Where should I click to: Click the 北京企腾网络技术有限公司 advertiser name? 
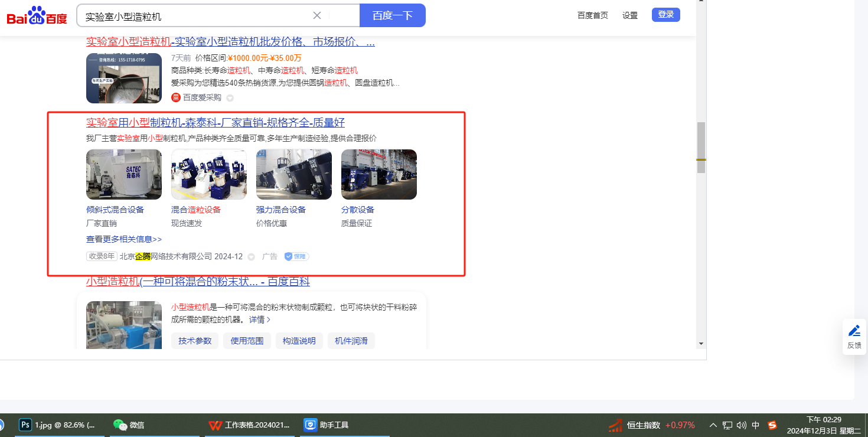coord(166,256)
